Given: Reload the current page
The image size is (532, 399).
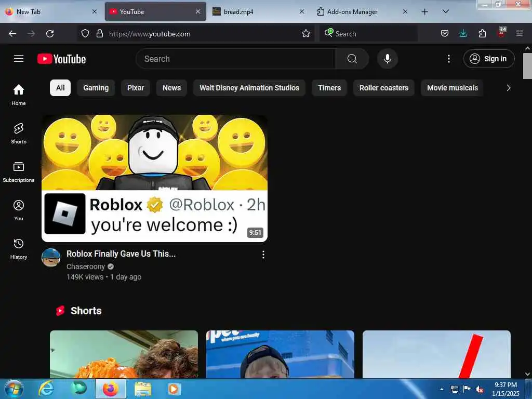Looking at the screenshot, I should click(x=50, y=34).
